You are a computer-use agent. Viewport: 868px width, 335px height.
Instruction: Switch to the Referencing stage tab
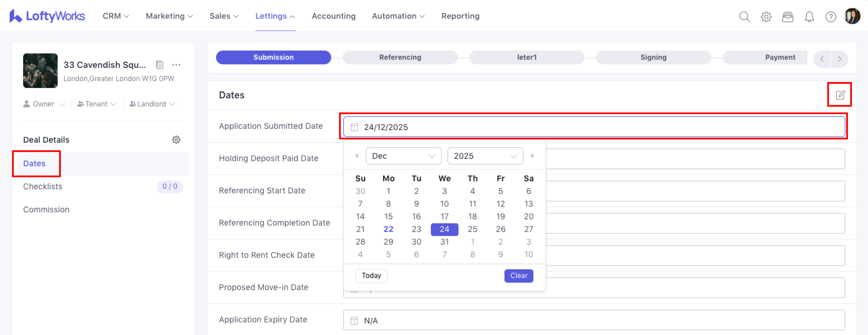coord(400,57)
